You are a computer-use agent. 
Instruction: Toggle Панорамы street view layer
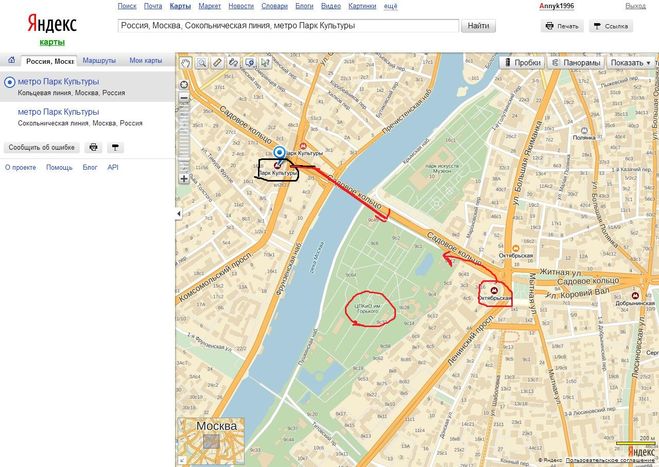[x=576, y=63]
